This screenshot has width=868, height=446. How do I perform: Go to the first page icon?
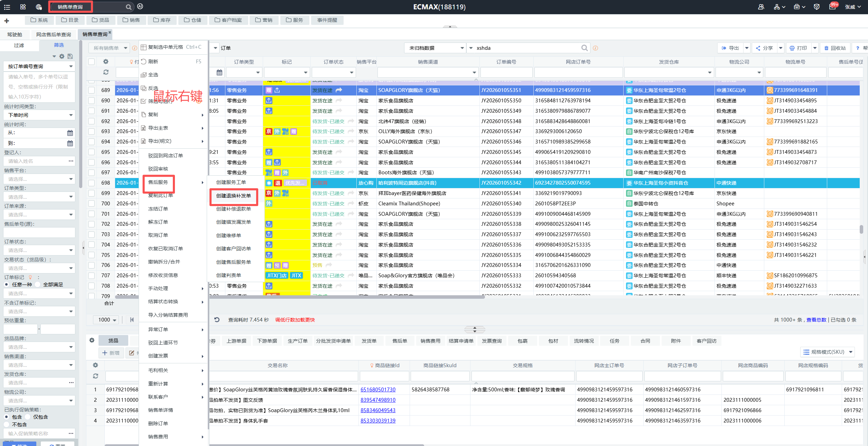coord(132,320)
